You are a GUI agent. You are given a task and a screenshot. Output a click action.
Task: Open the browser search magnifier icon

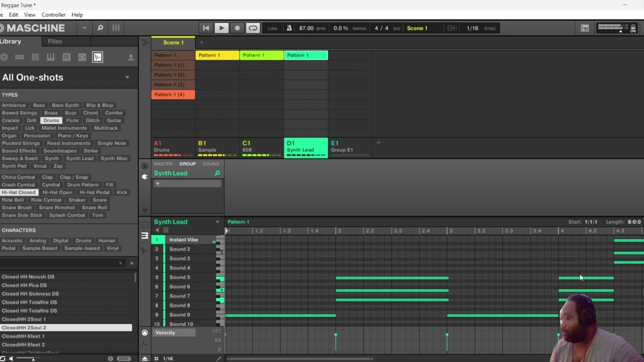point(100,28)
